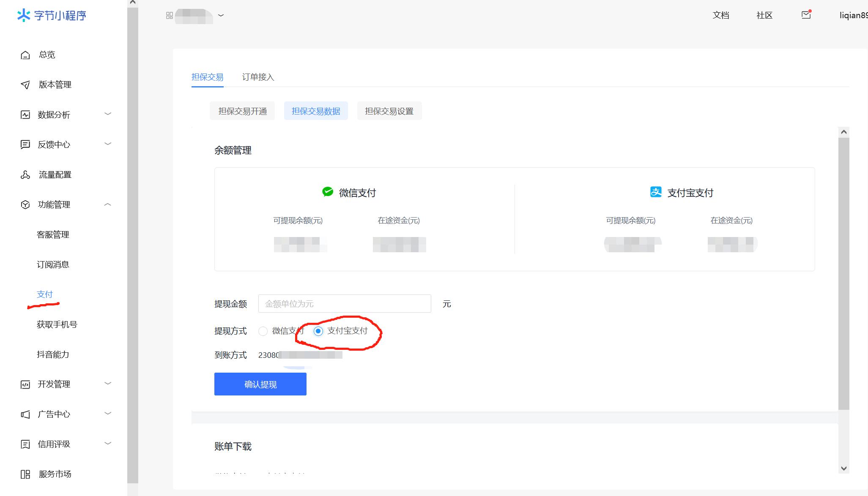Click the 流量配置 icon in sidebar

[25, 175]
